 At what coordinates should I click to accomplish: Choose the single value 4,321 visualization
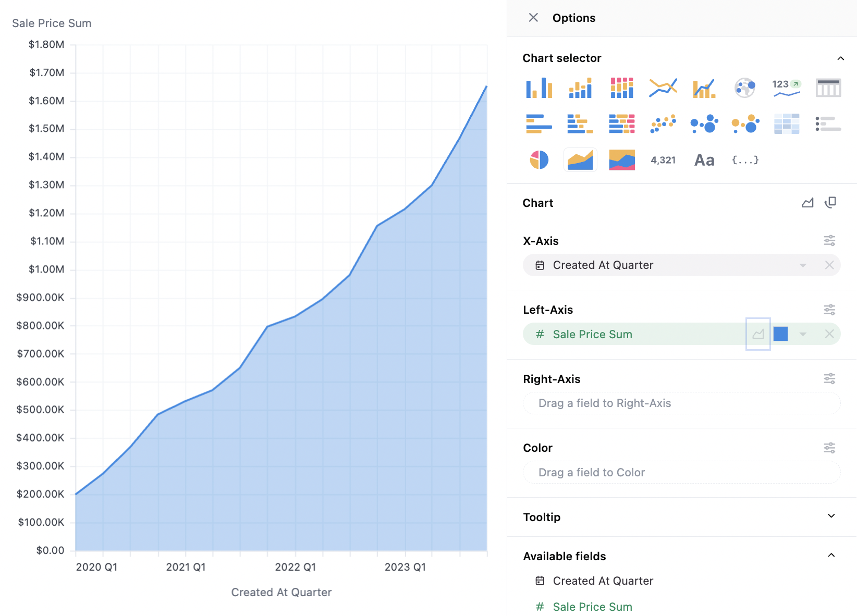663,160
